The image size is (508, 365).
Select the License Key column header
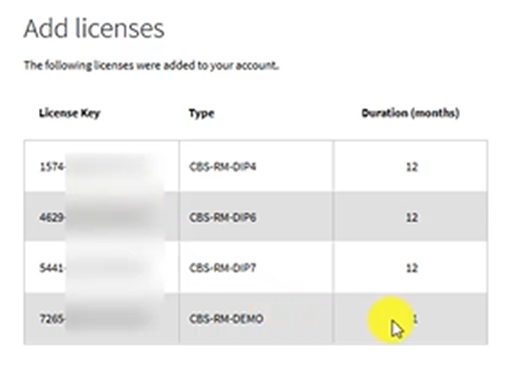pyautogui.click(x=70, y=113)
